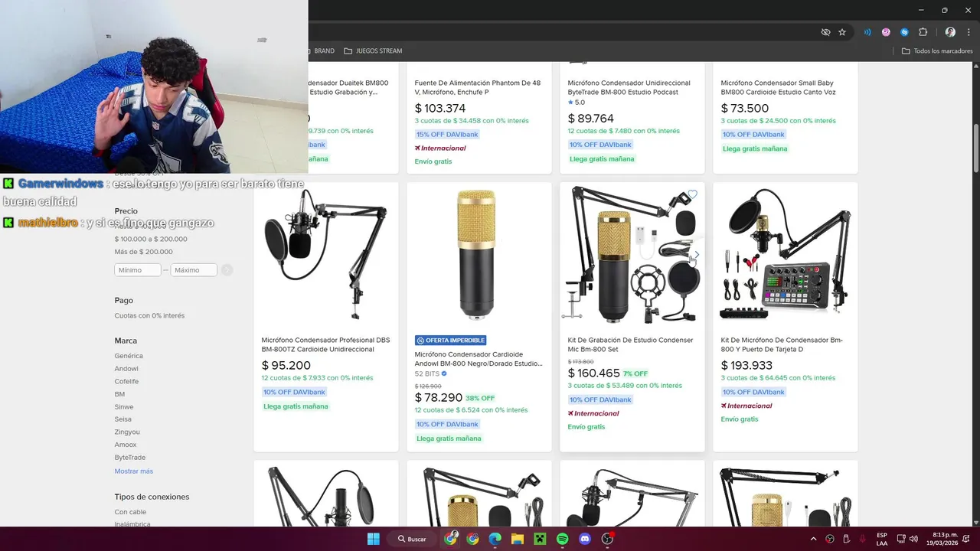
Task: Click the OFERTA IMPERDIBLE badge
Action: point(450,341)
